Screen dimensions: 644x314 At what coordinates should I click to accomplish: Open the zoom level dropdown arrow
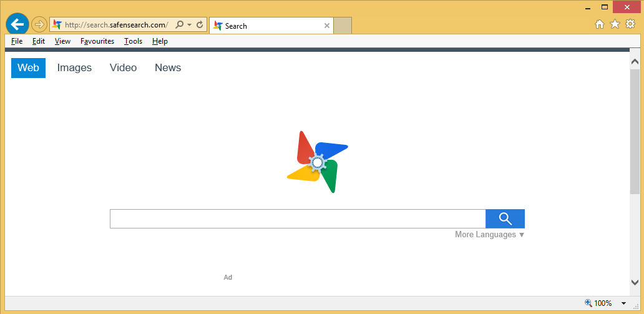623,303
